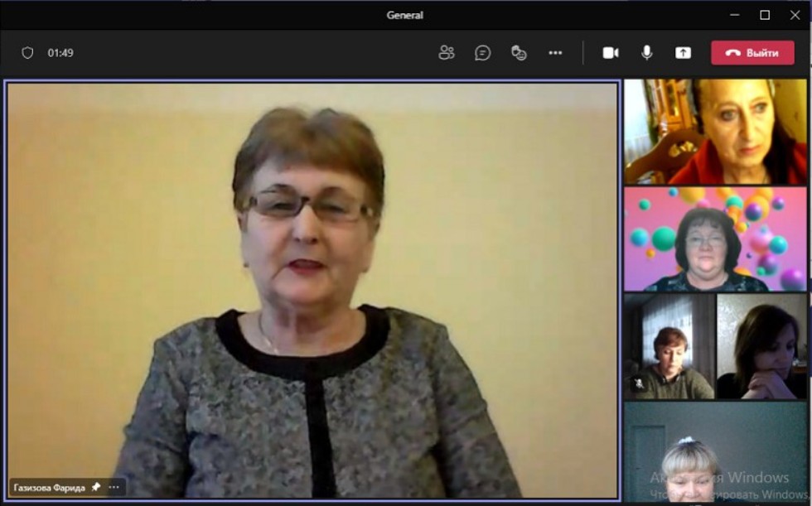
Task: Click the 01:49 meeting timer
Action: coord(60,53)
